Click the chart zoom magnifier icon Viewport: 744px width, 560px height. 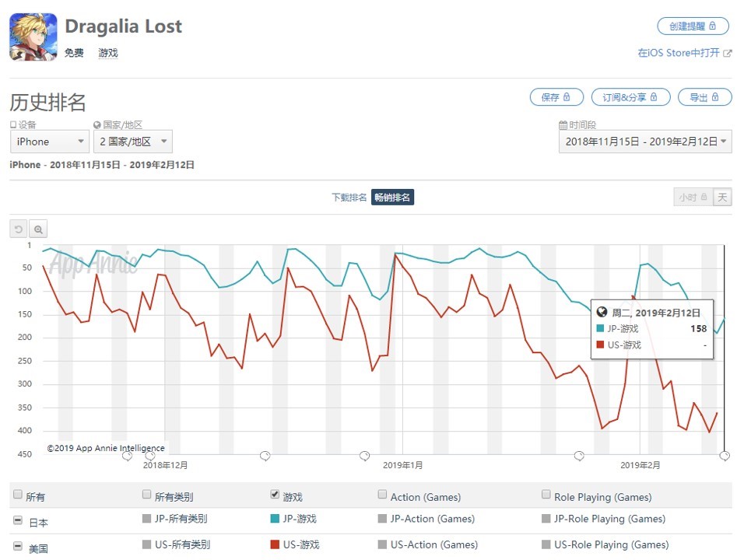[38, 229]
